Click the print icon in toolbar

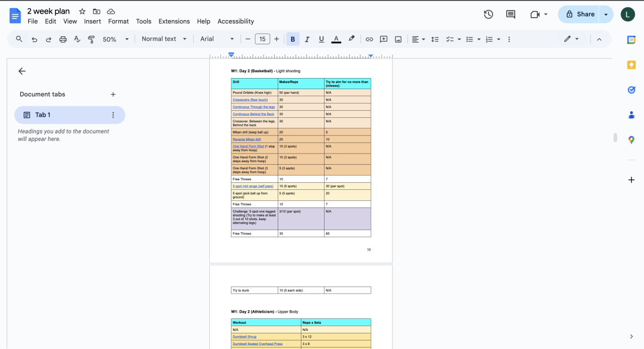pyautogui.click(x=63, y=39)
